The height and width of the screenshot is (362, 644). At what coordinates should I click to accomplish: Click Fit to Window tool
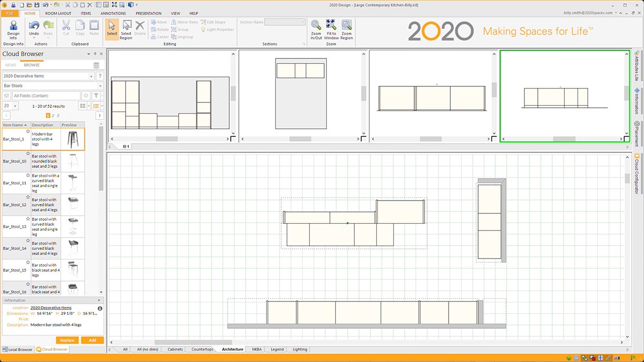tap(331, 29)
